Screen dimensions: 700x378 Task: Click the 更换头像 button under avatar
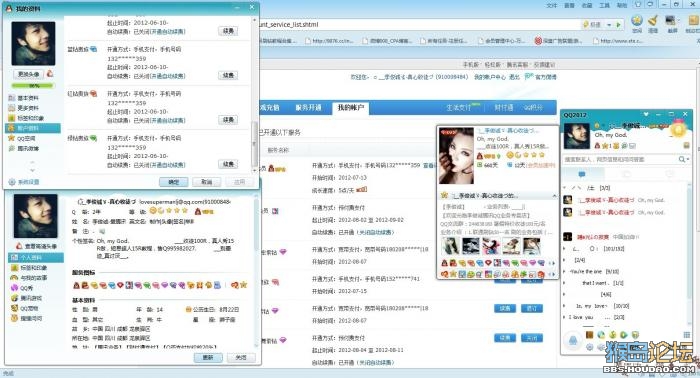click(28, 74)
